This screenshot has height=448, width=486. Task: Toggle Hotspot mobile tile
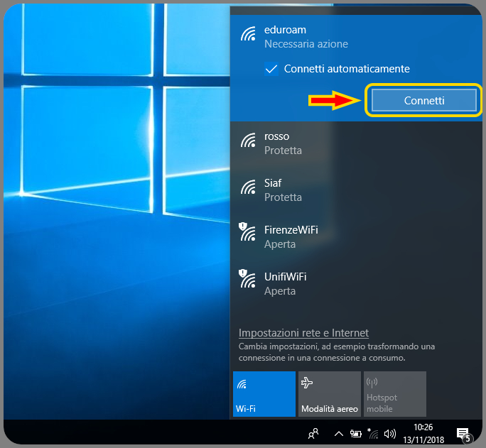click(395, 394)
